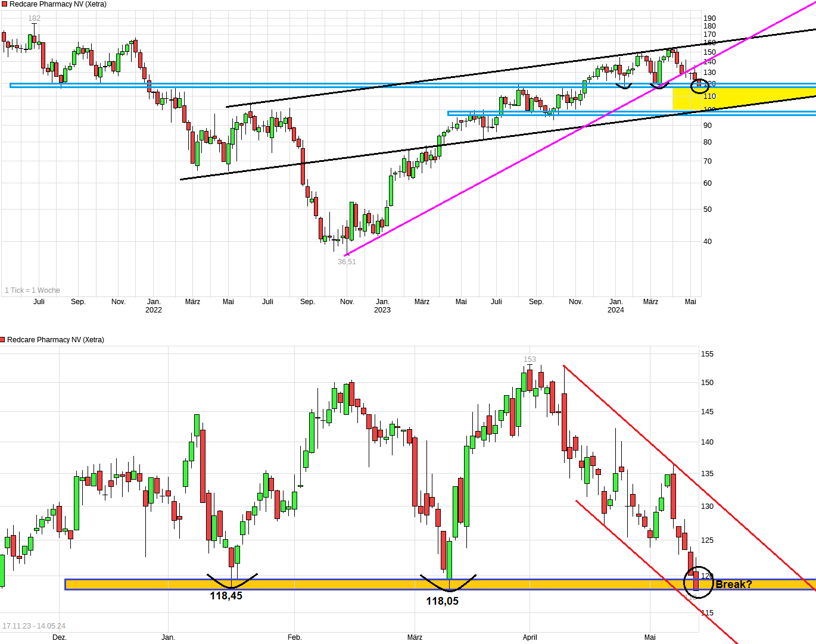816x644 pixels.
Task: Click the black circle marker in top chart
Action: (x=699, y=86)
